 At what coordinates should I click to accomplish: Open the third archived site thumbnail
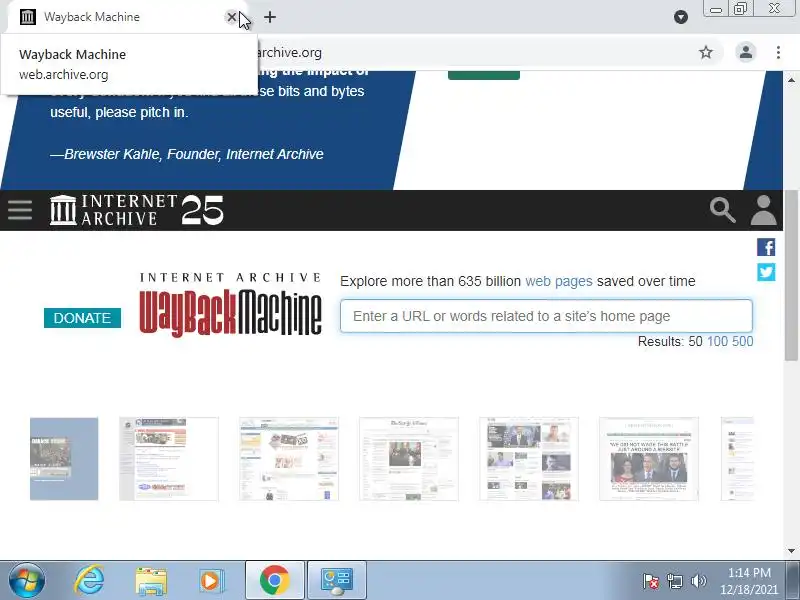click(x=289, y=459)
